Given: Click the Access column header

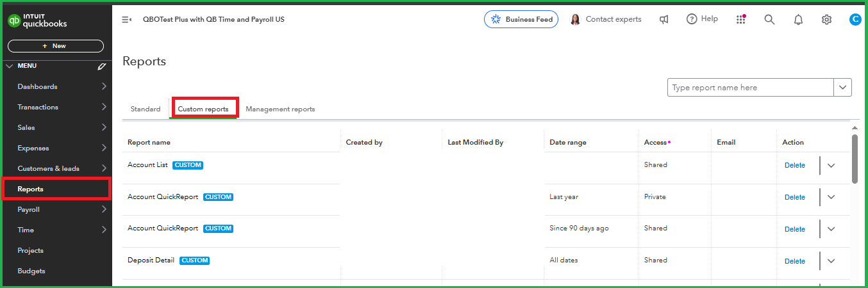Looking at the screenshot, I should [x=655, y=142].
